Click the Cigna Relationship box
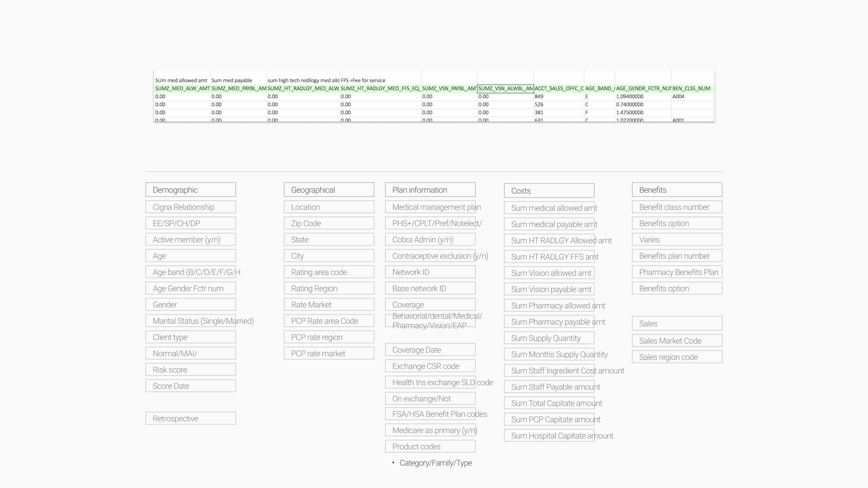 click(191, 207)
